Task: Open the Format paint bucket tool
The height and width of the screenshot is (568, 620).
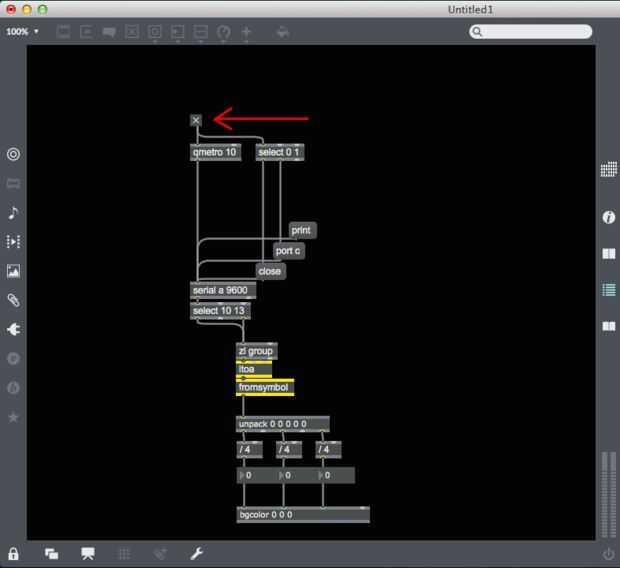Action: pos(282,32)
